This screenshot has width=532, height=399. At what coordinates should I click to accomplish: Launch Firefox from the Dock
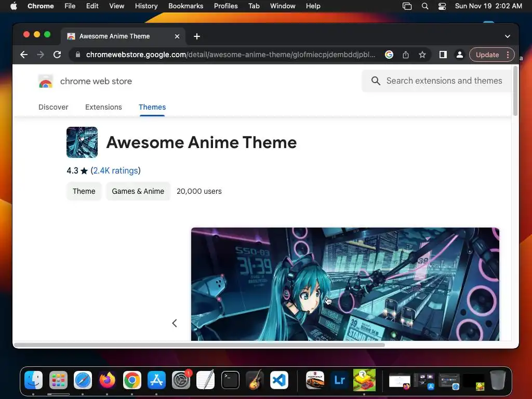tap(107, 380)
